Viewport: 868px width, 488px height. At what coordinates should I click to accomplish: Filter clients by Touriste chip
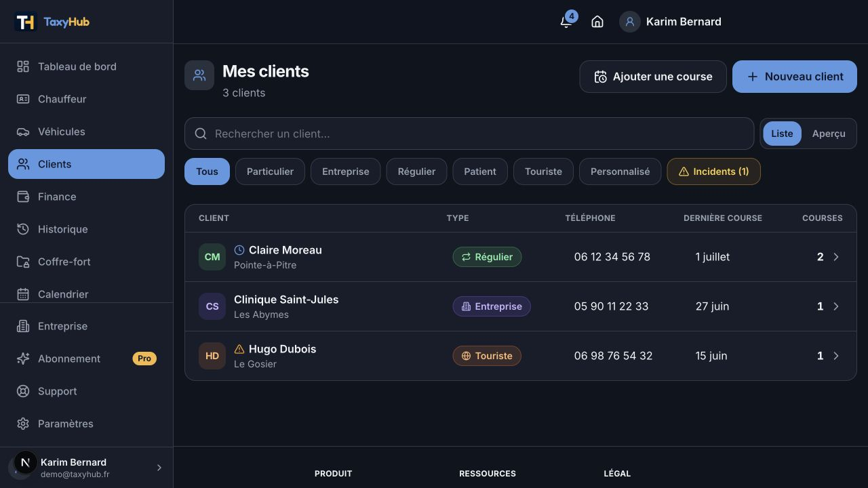coord(543,171)
